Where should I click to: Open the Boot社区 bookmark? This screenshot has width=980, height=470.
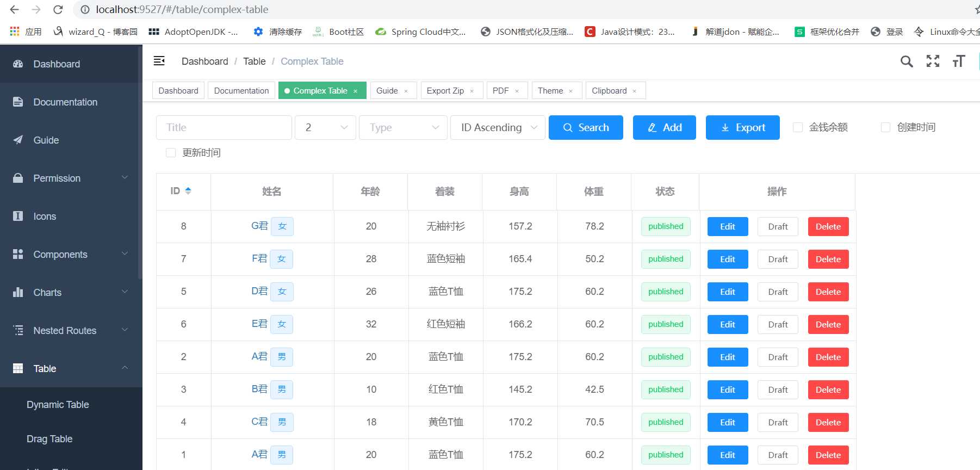click(338, 32)
